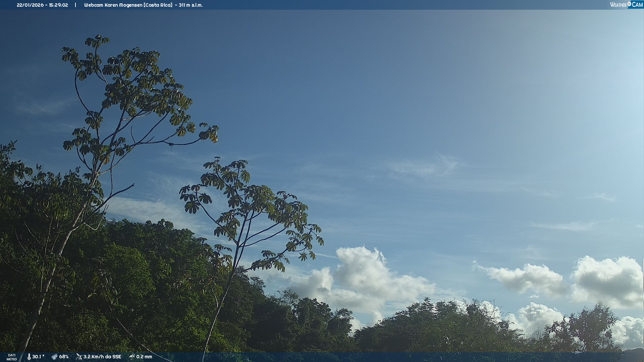The width and height of the screenshot is (644, 362).
Task: Click the 22/01/2026 date and time stamp
Action: tap(42, 5)
